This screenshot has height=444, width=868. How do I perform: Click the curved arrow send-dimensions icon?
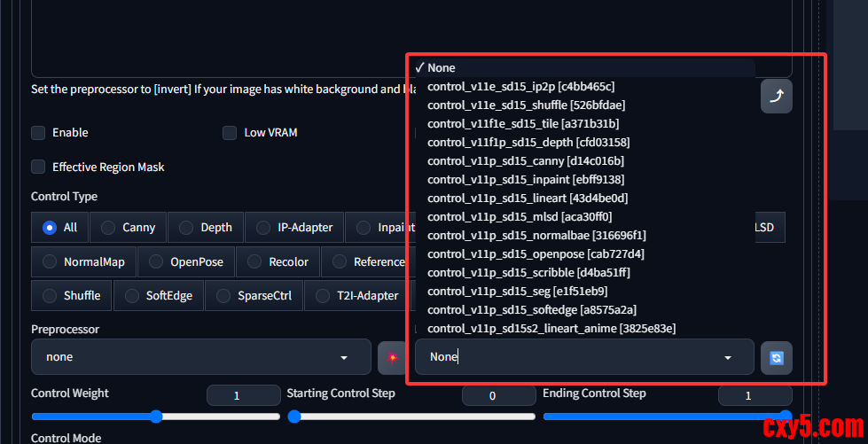point(776,97)
